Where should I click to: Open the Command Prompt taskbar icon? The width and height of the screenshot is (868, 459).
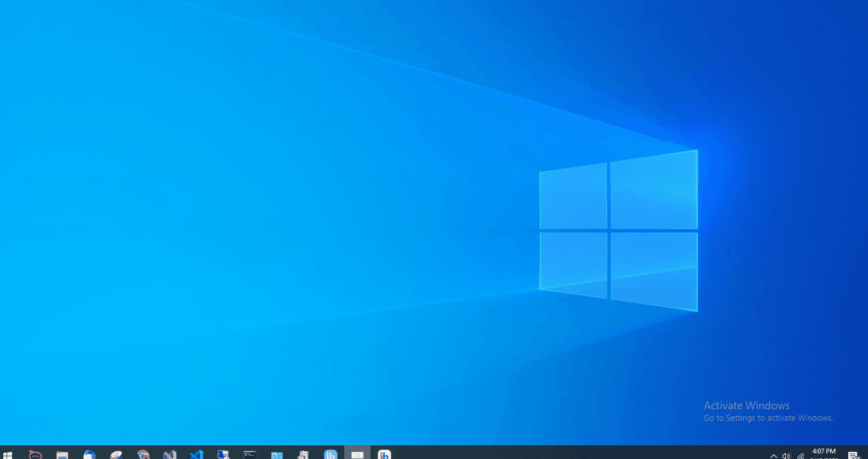(250, 454)
